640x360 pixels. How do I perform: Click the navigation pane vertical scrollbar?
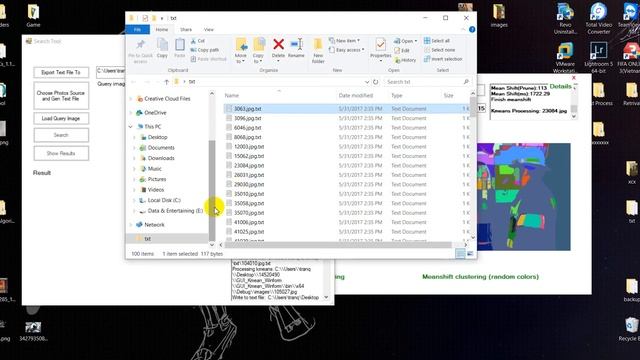(x=212, y=190)
